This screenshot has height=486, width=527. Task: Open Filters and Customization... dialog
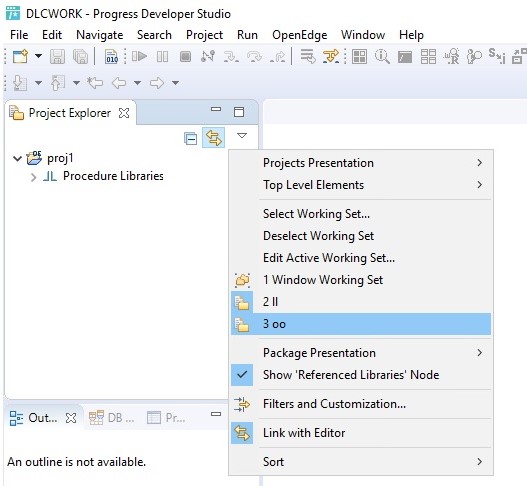[x=361, y=404]
